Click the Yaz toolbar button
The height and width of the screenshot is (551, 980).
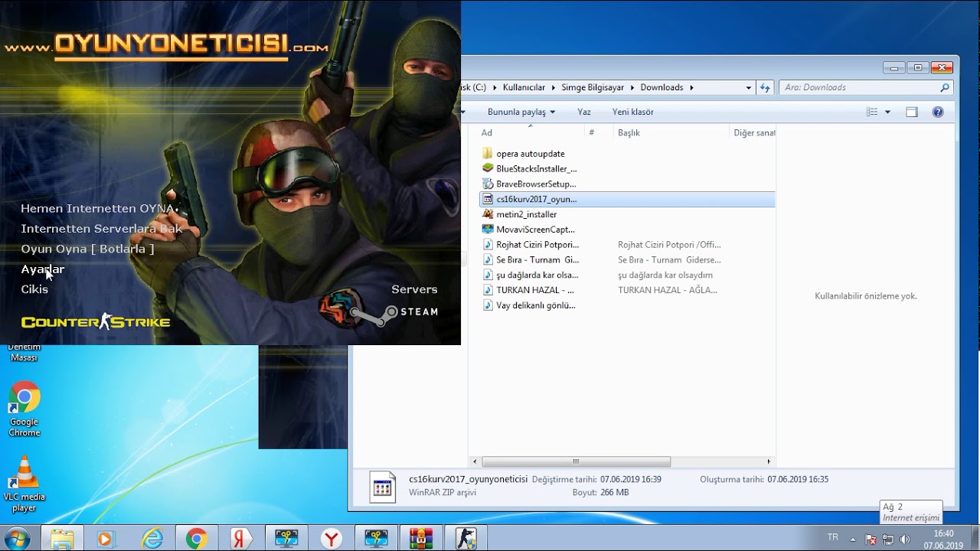[x=584, y=112]
